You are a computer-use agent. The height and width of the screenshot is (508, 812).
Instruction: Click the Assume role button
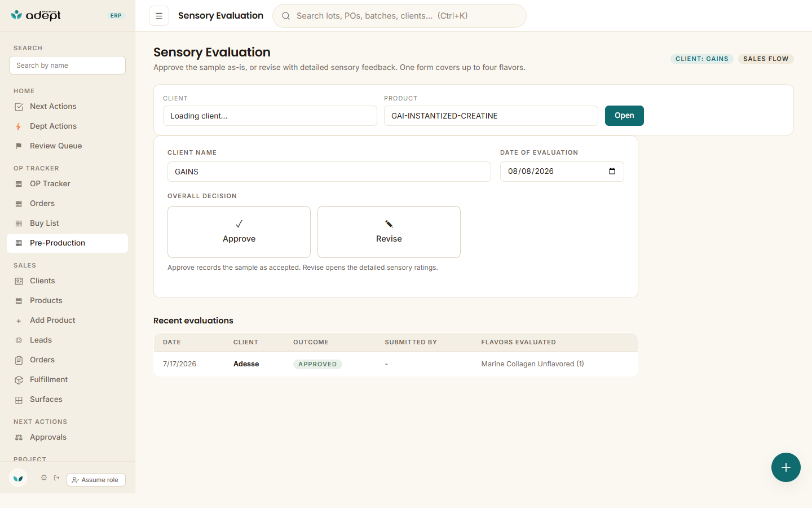click(96, 480)
